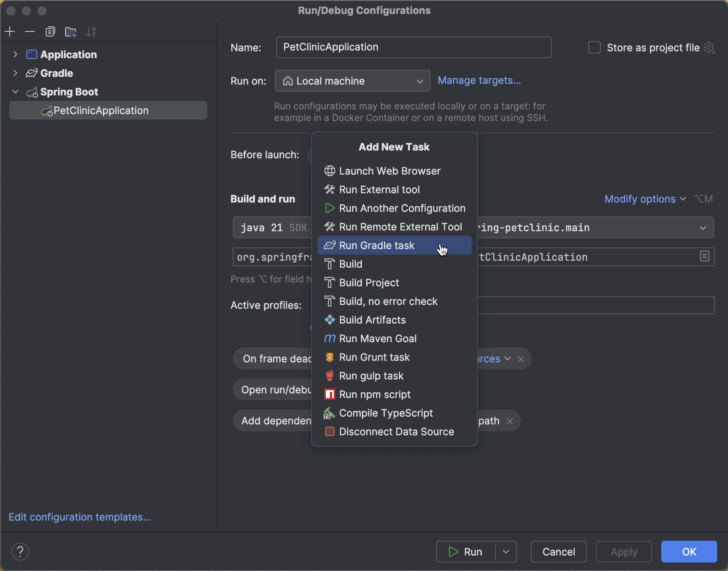Expand the Application tree node
The image size is (728, 571).
[x=15, y=54]
